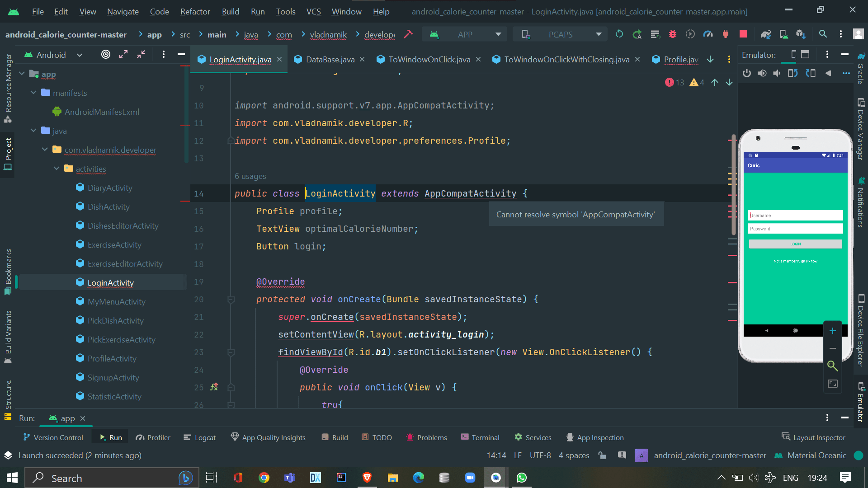Image resolution: width=868 pixels, height=488 pixels.
Task: Open Device Manager phone icon in toolbar
Action: pyautogui.click(x=783, y=34)
